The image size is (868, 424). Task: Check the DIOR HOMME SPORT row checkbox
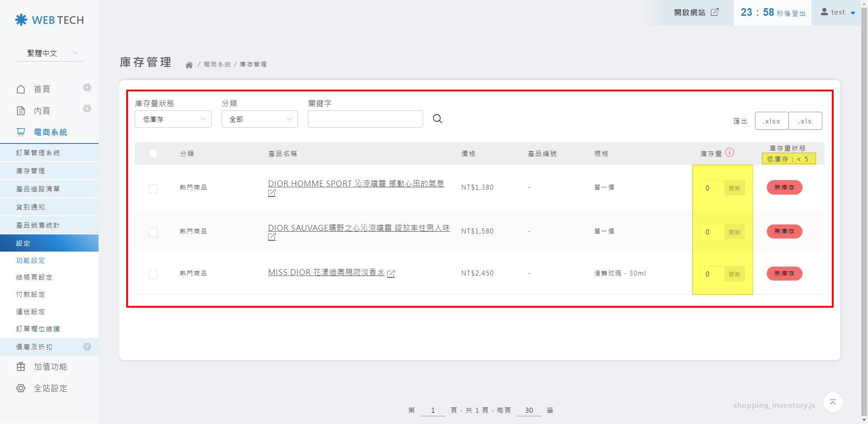coord(153,188)
